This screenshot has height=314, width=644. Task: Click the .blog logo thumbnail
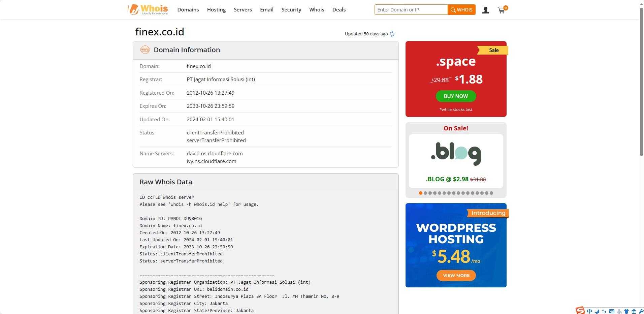pos(456,154)
